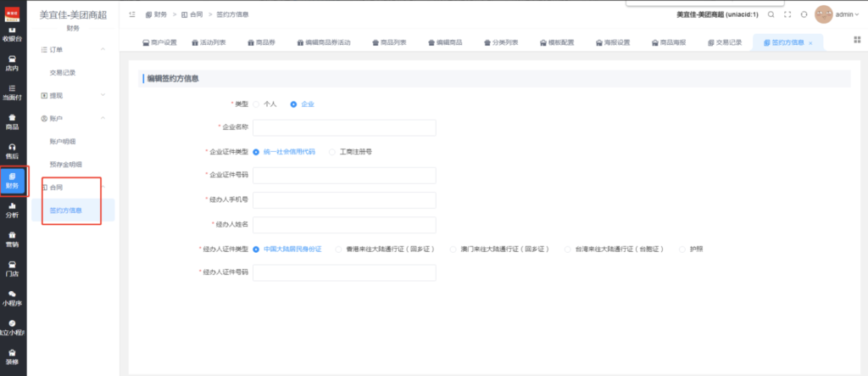Open 商品 in the dark sidebar
This screenshot has width=868, height=376.
click(12, 122)
